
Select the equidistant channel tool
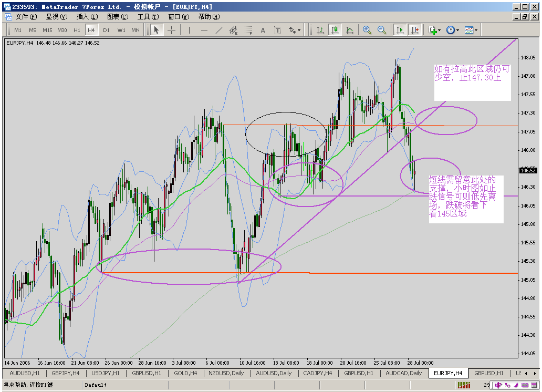[233, 30]
